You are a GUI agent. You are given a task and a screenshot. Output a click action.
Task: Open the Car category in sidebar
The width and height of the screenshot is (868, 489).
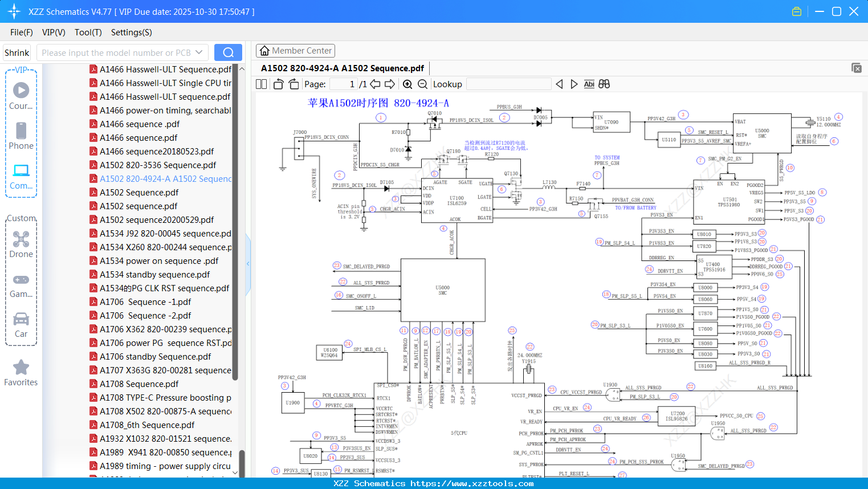pos(21,325)
